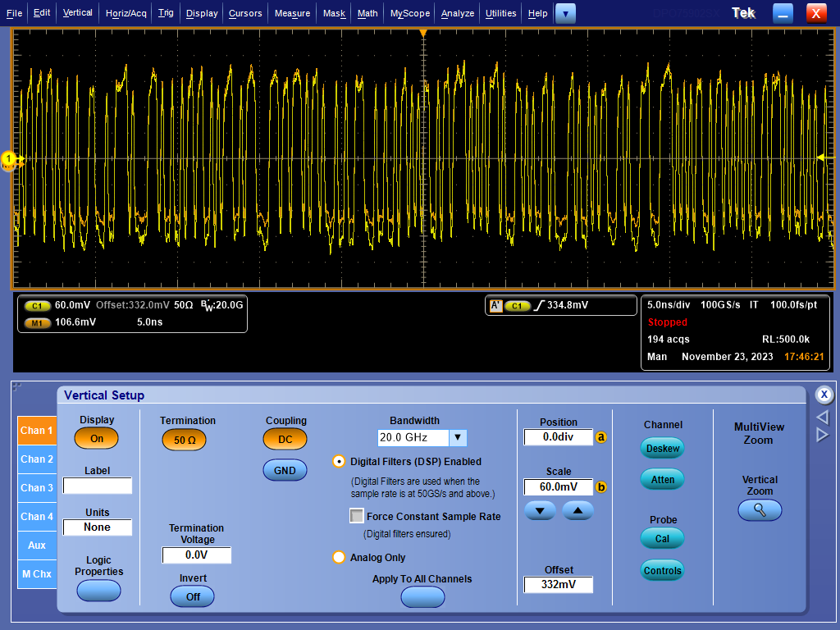840x630 pixels.
Task: Switch to the Chan 2 tab
Action: coord(37,459)
